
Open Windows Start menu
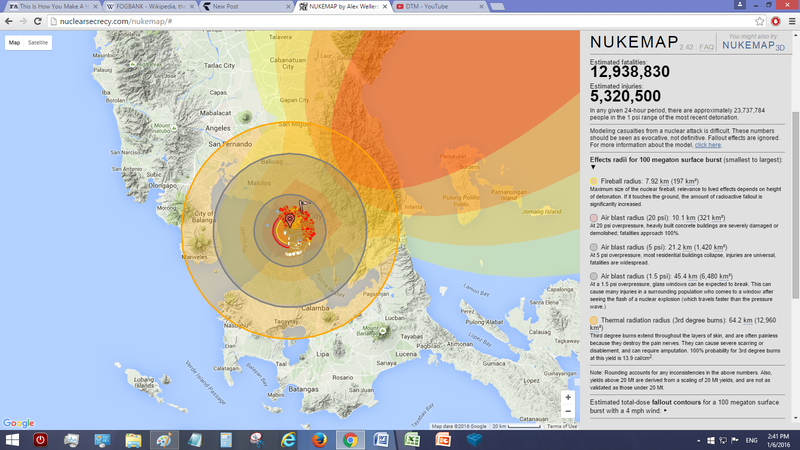pos(11,440)
